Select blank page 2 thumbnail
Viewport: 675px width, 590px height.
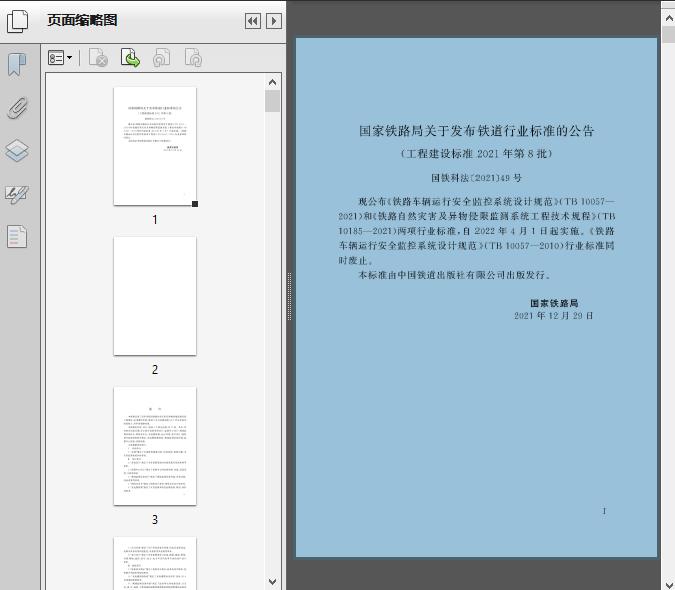[155, 296]
